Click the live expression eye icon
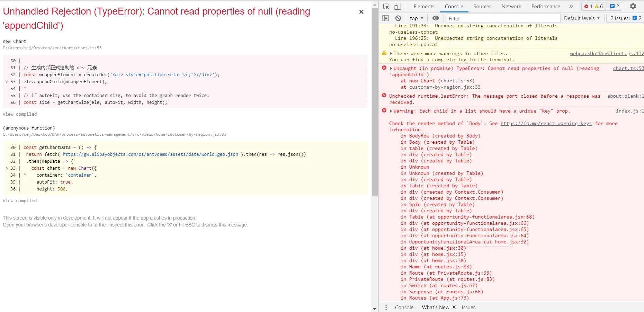Image resolution: width=644 pixels, height=312 pixels. (x=436, y=18)
